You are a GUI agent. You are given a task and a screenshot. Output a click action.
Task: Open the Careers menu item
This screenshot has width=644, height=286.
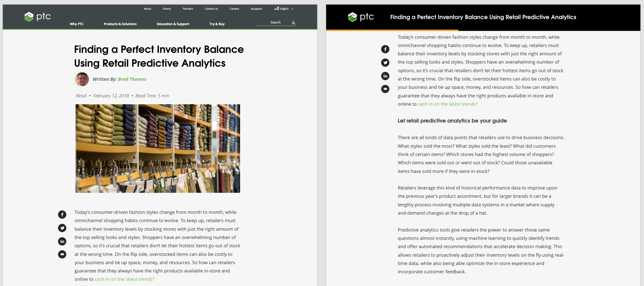[234, 9]
